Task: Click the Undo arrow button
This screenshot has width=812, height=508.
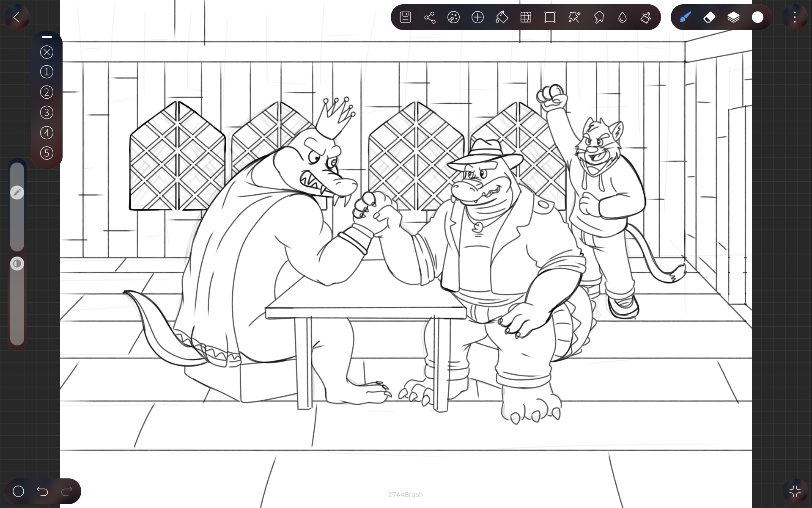Action: point(42,491)
